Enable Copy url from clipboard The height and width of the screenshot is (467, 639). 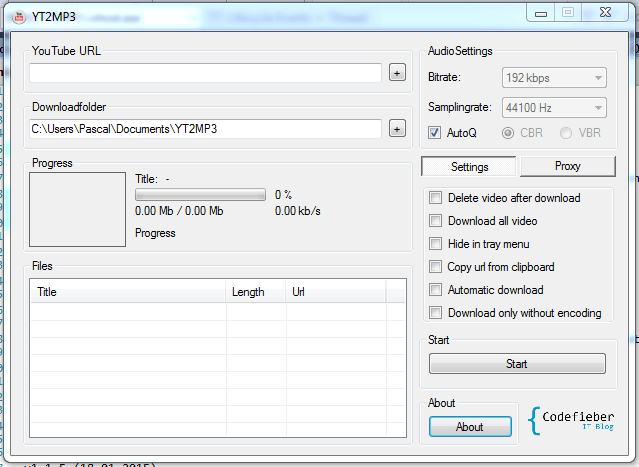[435, 267]
